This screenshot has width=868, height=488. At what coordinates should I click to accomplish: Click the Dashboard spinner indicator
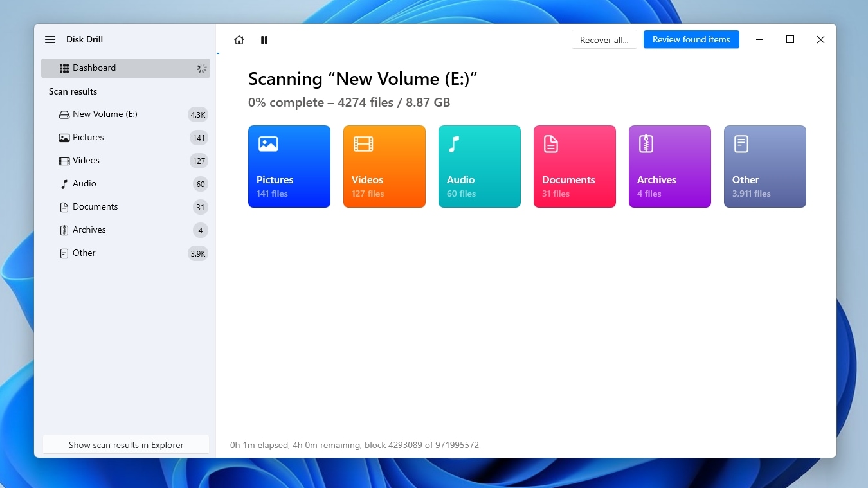pyautogui.click(x=201, y=68)
